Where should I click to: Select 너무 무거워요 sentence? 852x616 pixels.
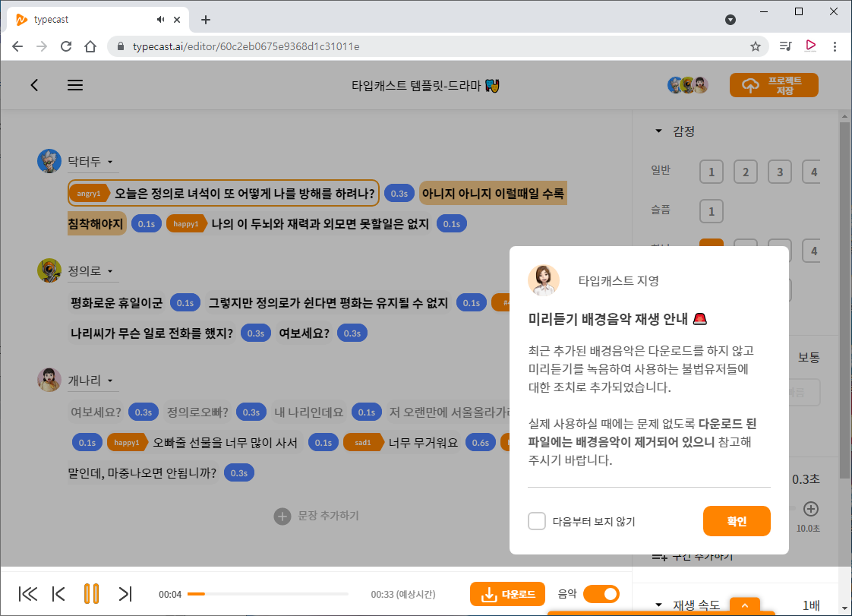pyautogui.click(x=423, y=443)
